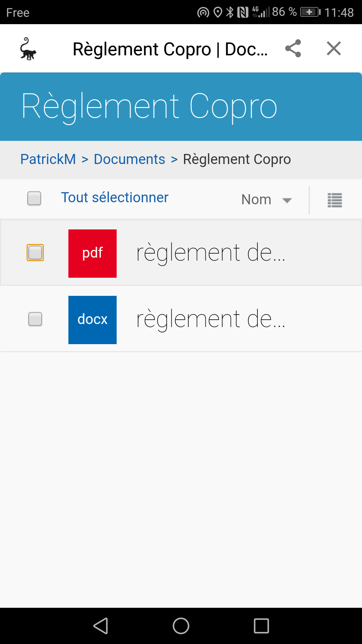The height and width of the screenshot is (644, 362).
Task: Click the 'Règlement Copro | Doc...' page title
Action: (170, 49)
